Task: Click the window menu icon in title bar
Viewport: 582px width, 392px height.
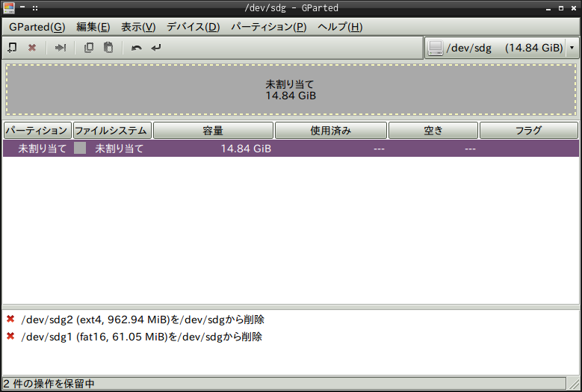Action: pos(8,7)
